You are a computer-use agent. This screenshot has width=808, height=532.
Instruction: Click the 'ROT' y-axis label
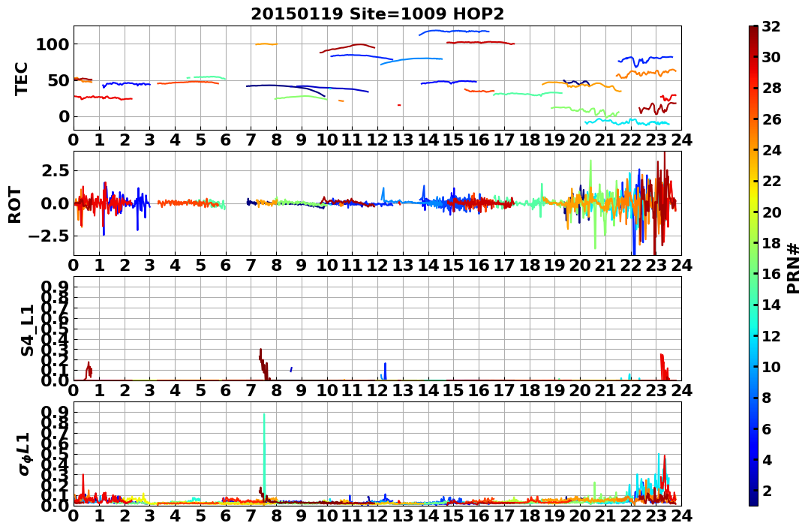coord(15,205)
